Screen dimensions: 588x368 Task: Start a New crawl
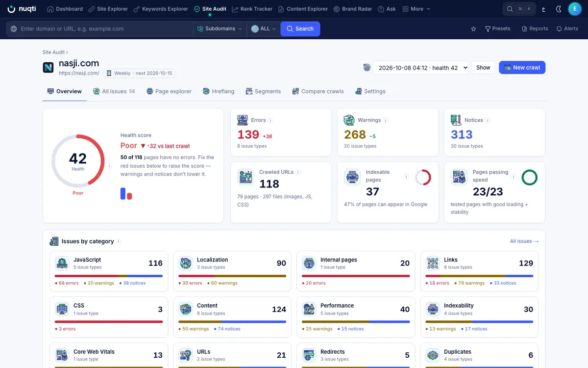coord(522,68)
